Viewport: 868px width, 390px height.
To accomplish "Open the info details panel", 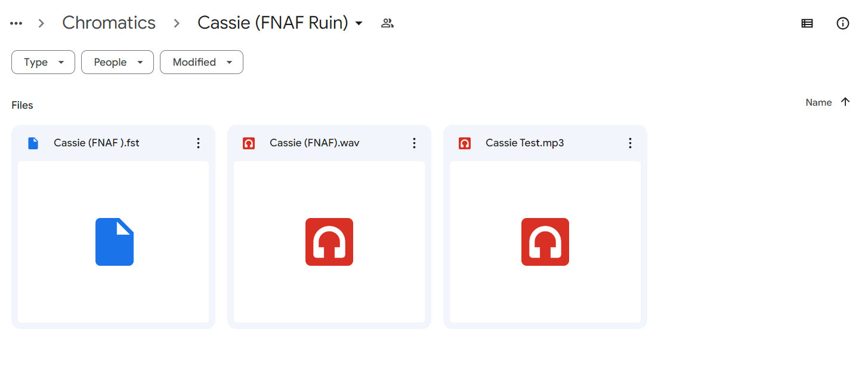I will (842, 23).
